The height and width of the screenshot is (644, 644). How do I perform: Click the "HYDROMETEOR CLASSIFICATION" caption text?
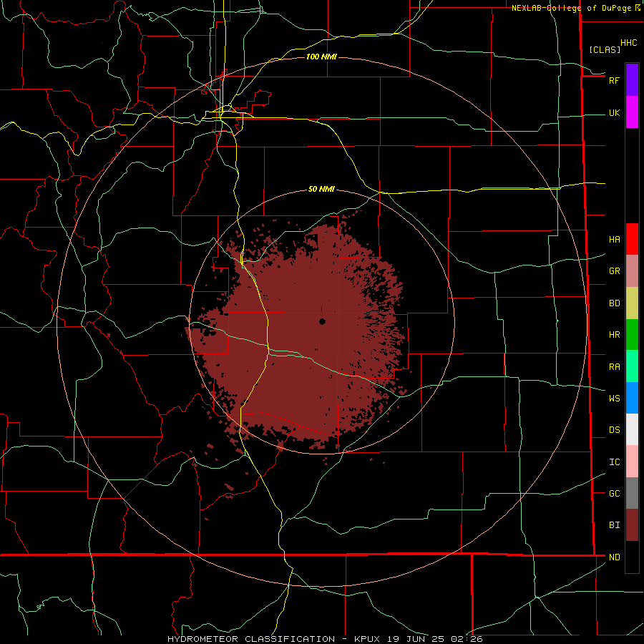coord(251,639)
